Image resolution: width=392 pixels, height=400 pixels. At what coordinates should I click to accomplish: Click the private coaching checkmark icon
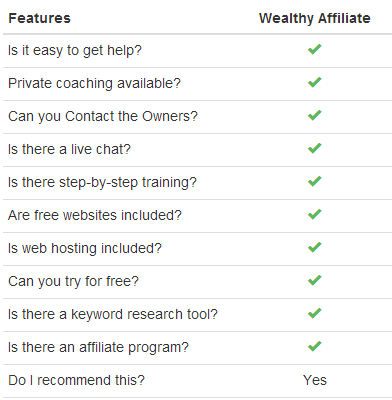tap(315, 82)
